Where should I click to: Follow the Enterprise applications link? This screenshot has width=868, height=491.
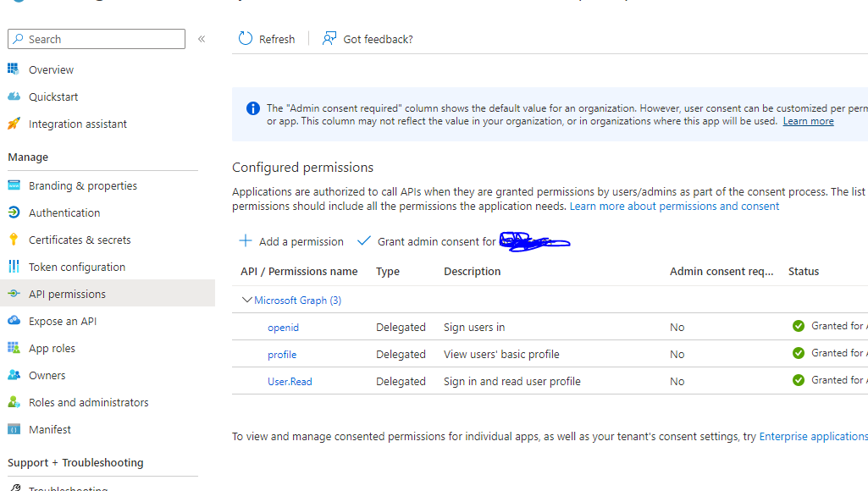point(813,436)
